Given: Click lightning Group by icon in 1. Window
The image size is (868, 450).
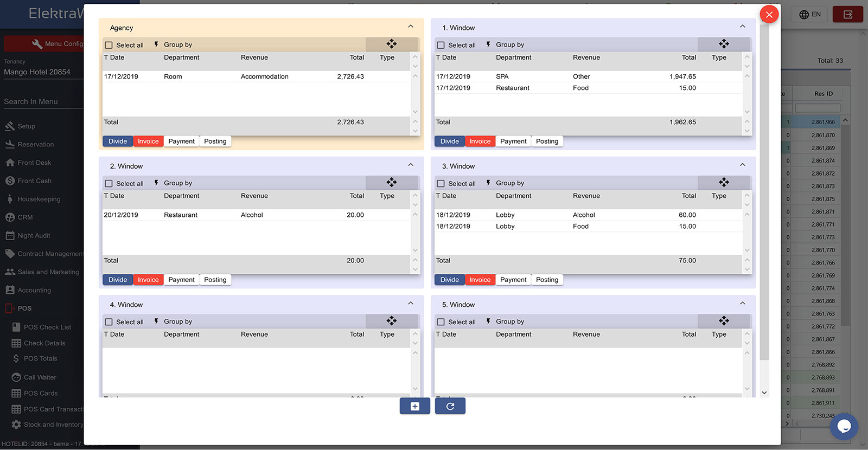Looking at the screenshot, I should pos(488,44).
